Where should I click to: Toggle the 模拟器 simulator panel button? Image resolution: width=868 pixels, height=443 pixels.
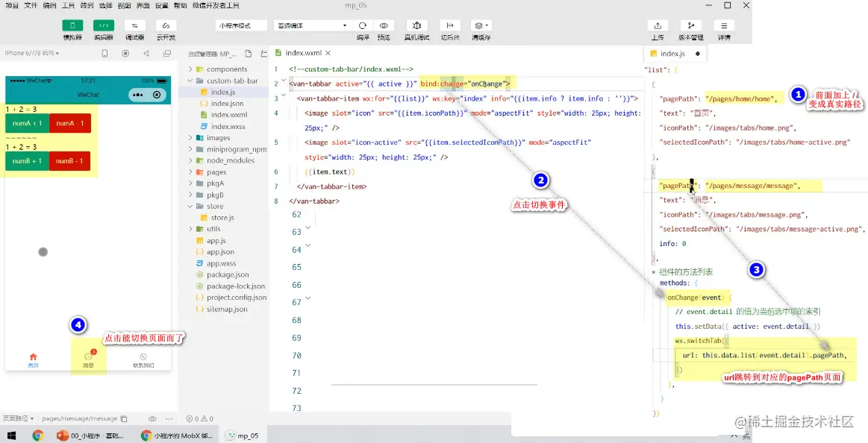point(72,25)
